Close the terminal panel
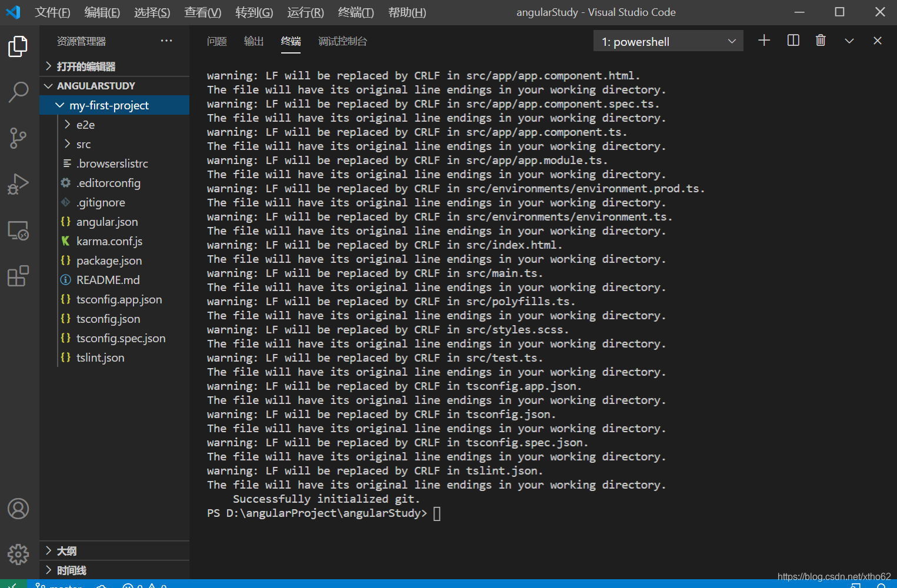The height and width of the screenshot is (588, 897). (x=878, y=41)
